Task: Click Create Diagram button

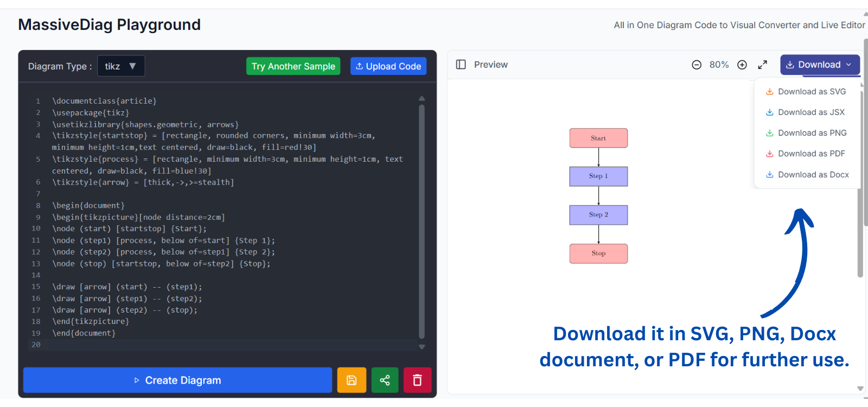Action: pyautogui.click(x=177, y=380)
